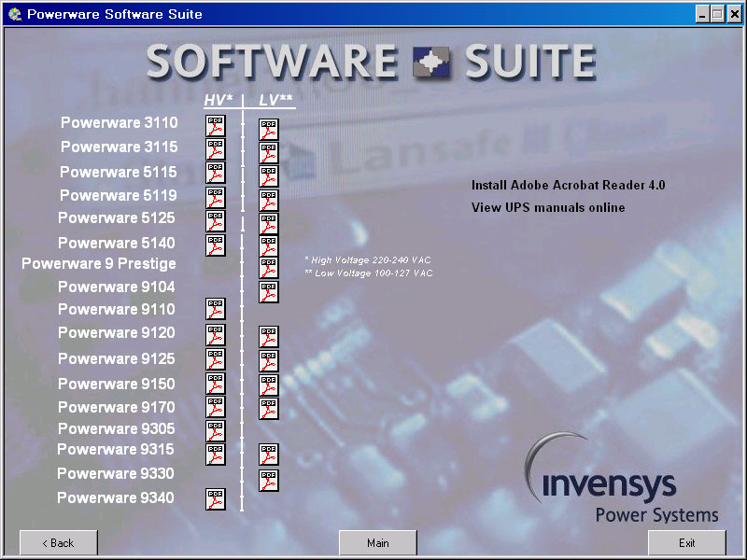Open the Powerware 9315 LV PDF manual
747x560 pixels.
click(269, 455)
